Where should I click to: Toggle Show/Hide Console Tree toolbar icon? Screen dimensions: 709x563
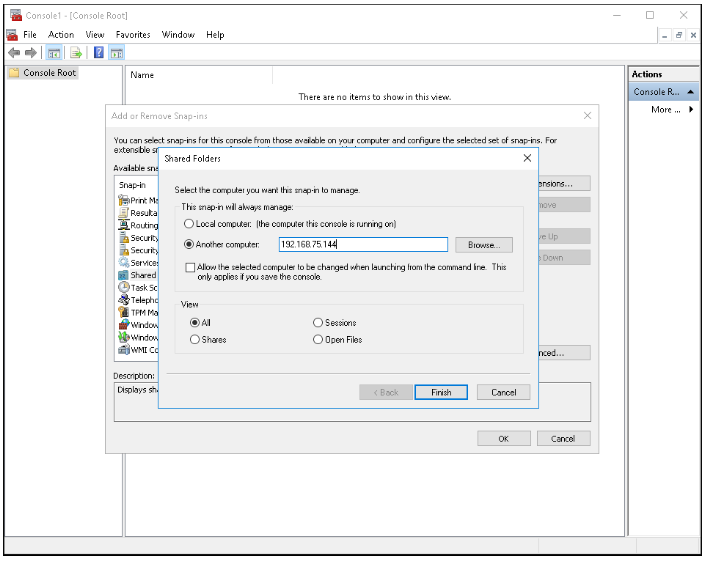[x=54, y=53]
